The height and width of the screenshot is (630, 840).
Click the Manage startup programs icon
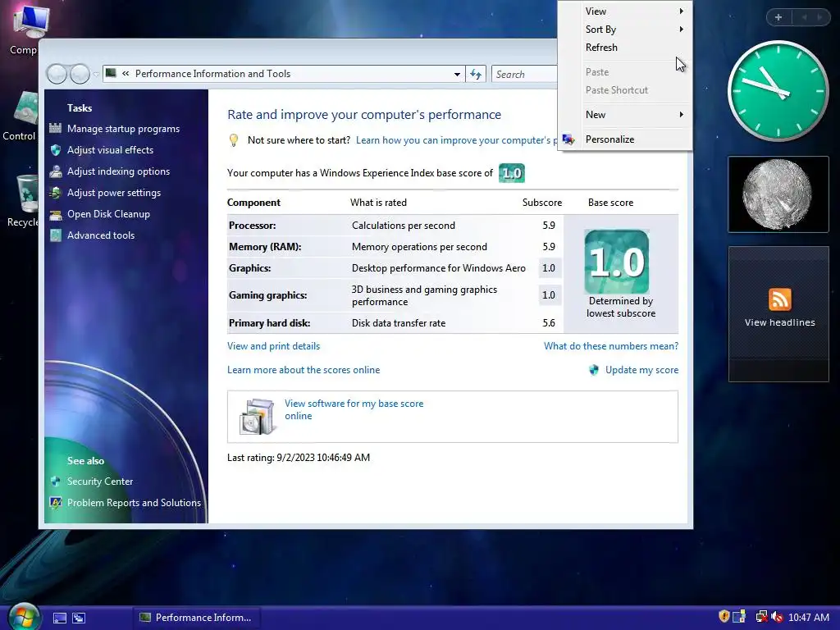[x=56, y=129]
